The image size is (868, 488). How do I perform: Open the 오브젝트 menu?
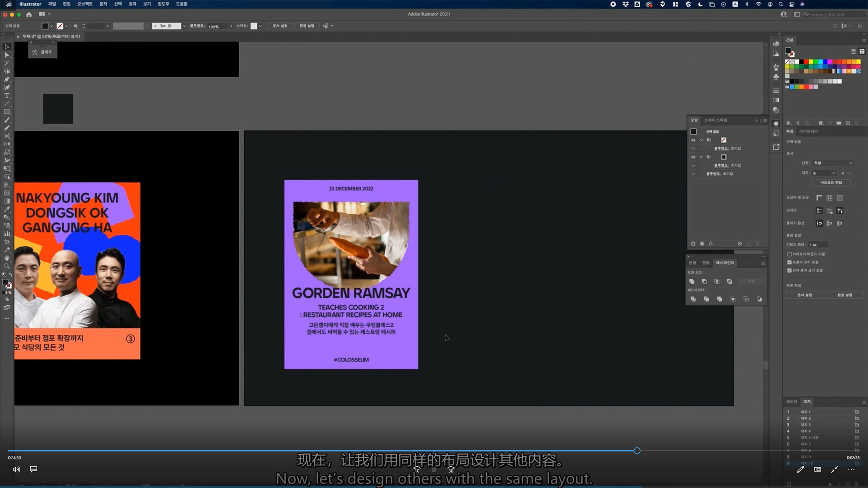click(x=85, y=4)
